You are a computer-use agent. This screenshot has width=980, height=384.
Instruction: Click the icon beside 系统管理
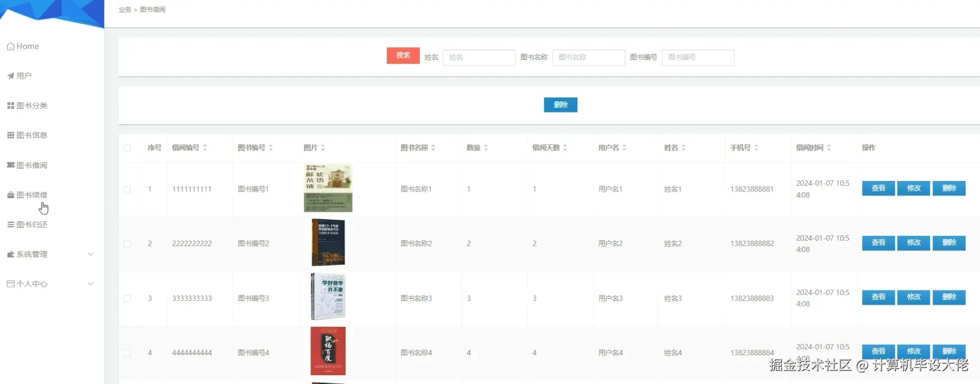pos(11,254)
